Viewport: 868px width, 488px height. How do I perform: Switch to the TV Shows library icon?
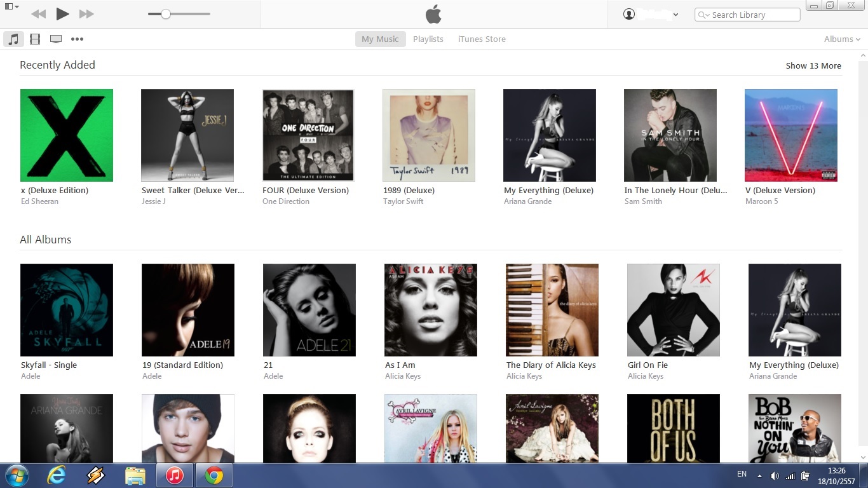pyautogui.click(x=56, y=39)
